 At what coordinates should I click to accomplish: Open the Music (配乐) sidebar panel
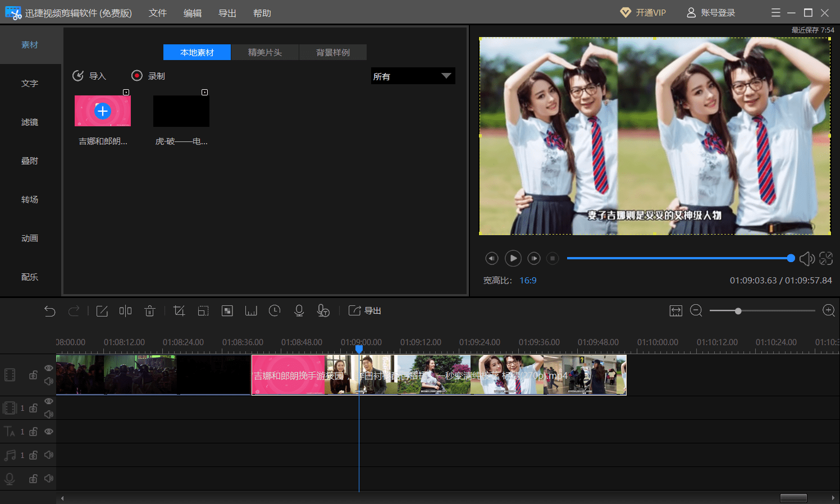pyautogui.click(x=30, y=277)
